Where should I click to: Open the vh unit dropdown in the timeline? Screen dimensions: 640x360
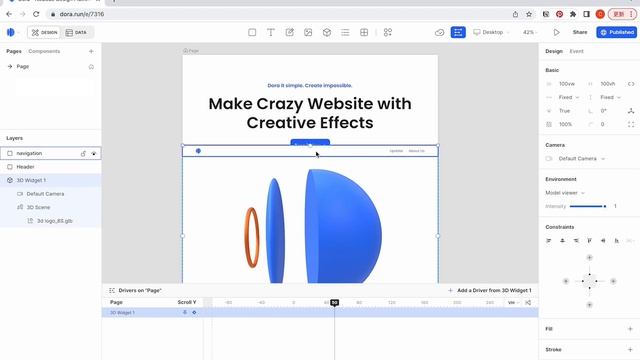(x=513, y=302)
